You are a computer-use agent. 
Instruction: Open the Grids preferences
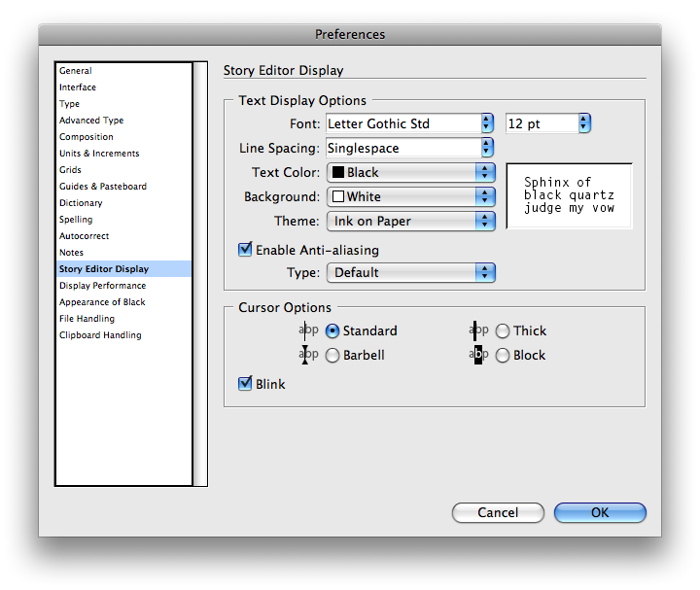point(123,169)
